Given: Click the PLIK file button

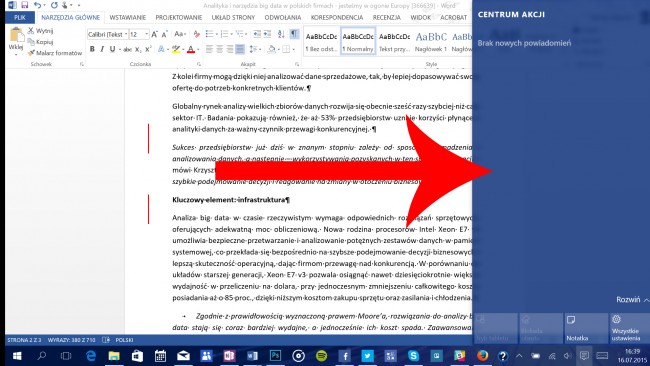Looking at the screenshot, I should (19, 17).
